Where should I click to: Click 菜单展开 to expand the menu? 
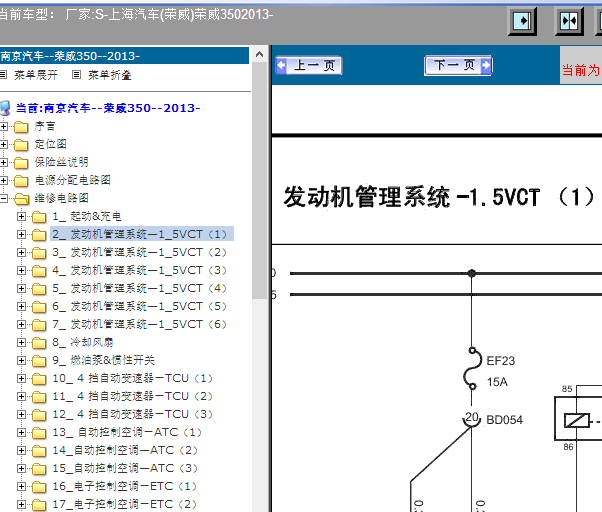pos(36,75)
